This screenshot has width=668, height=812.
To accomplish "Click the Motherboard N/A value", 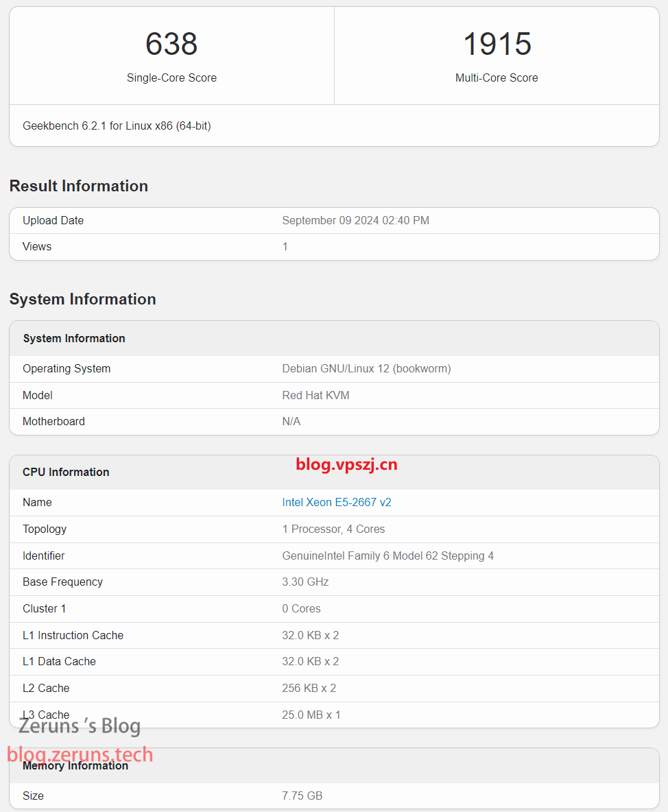I will 291,421.
